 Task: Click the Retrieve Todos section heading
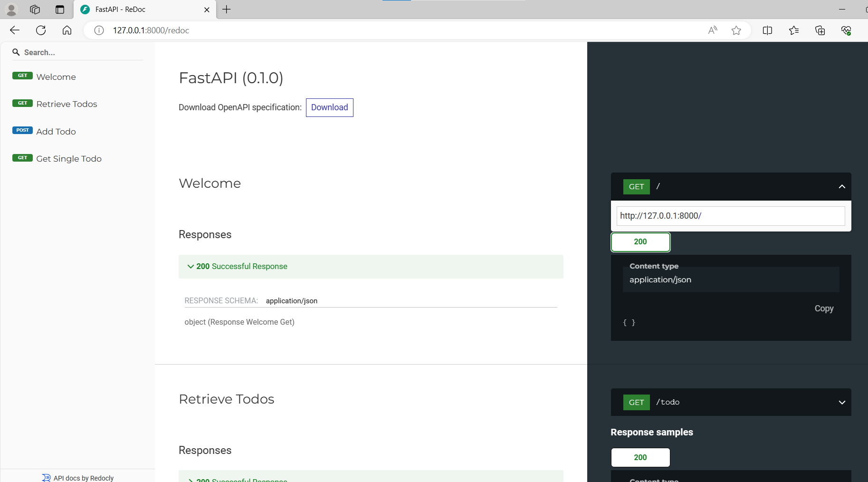coord(226,399)
